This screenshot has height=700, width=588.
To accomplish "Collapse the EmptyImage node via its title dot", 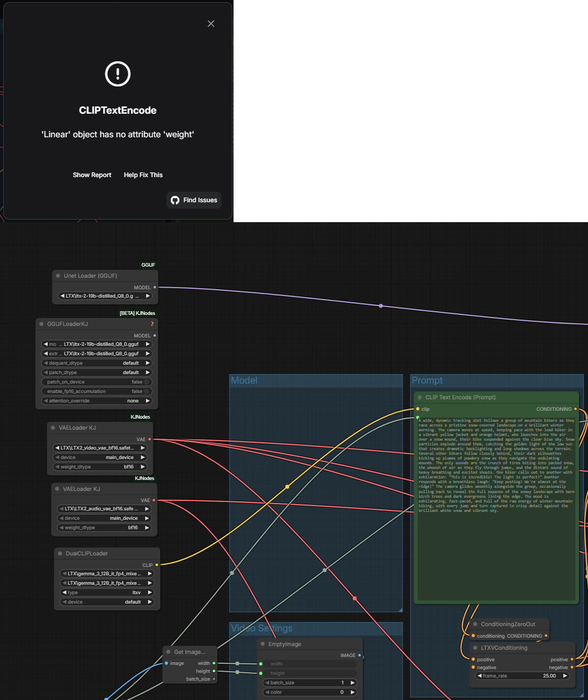I will [x=263, y=644].
